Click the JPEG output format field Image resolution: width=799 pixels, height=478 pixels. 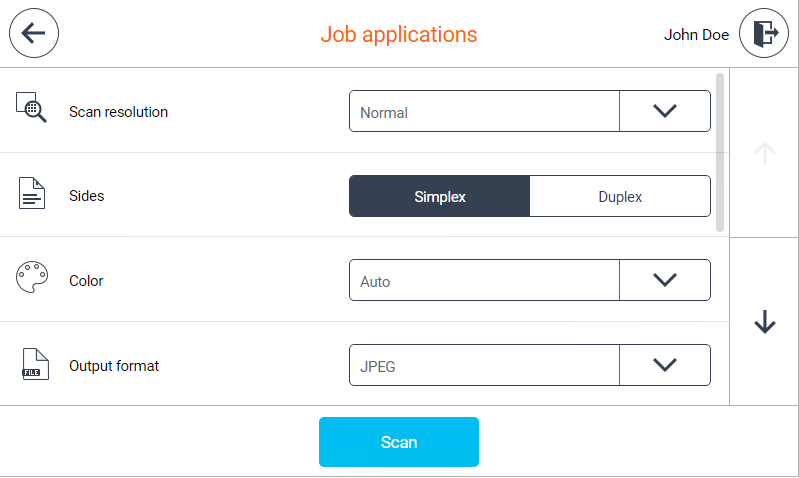484,366
